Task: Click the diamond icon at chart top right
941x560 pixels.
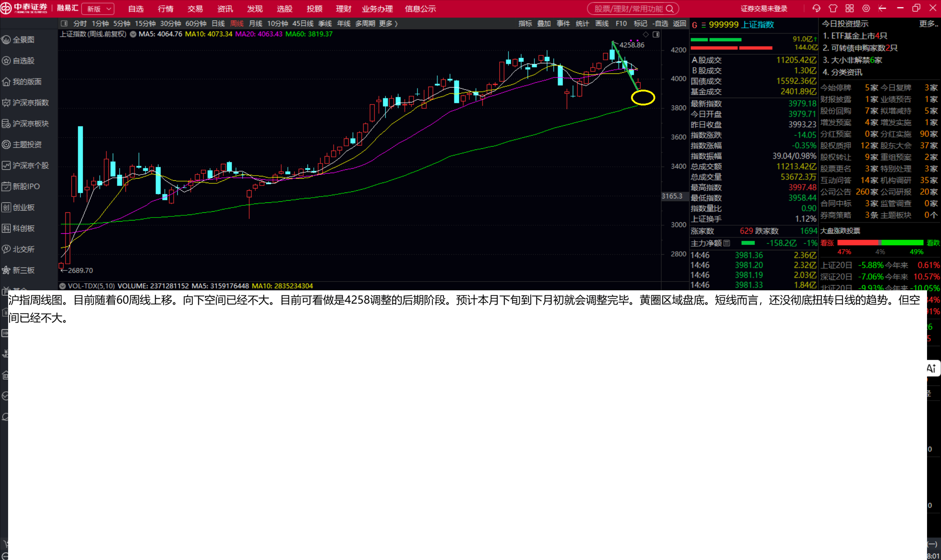Action: (646, 35)
